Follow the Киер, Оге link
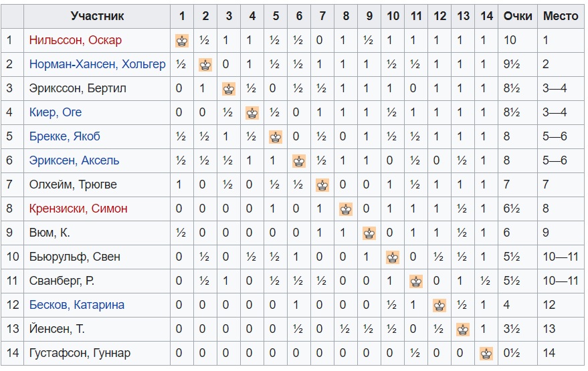 [x=56, y=112]
